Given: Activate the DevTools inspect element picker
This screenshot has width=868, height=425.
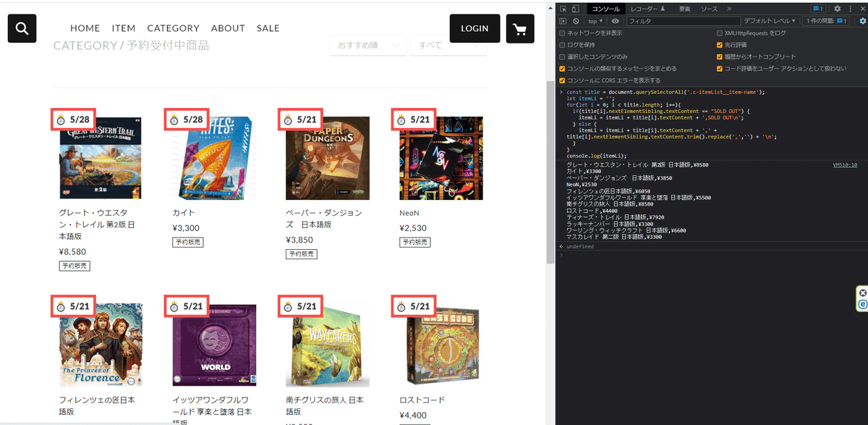Looking at the screenshot, I should [x=563, y=9].
